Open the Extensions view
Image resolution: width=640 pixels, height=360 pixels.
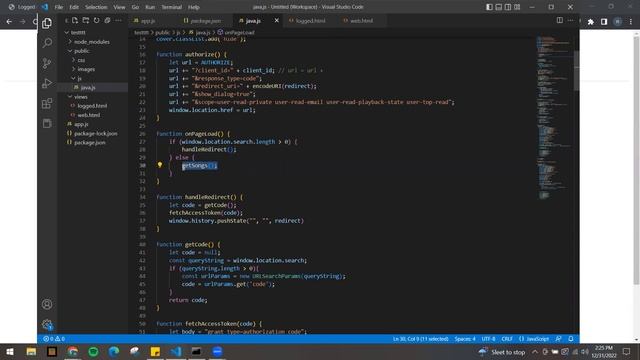tap(47, 103)
